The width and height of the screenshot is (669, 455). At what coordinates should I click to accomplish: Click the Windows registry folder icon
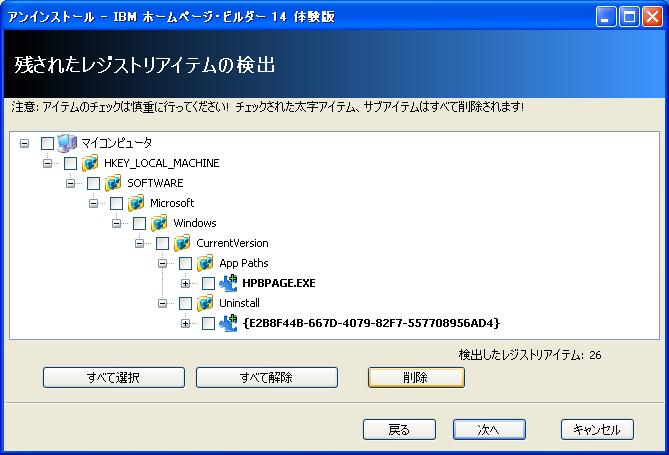click(159, 223)
